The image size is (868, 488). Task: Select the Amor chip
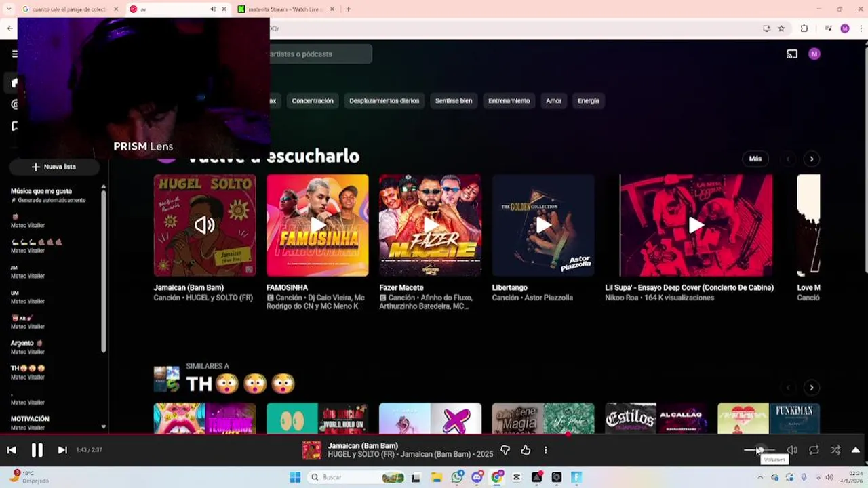[x=554, y=100]
